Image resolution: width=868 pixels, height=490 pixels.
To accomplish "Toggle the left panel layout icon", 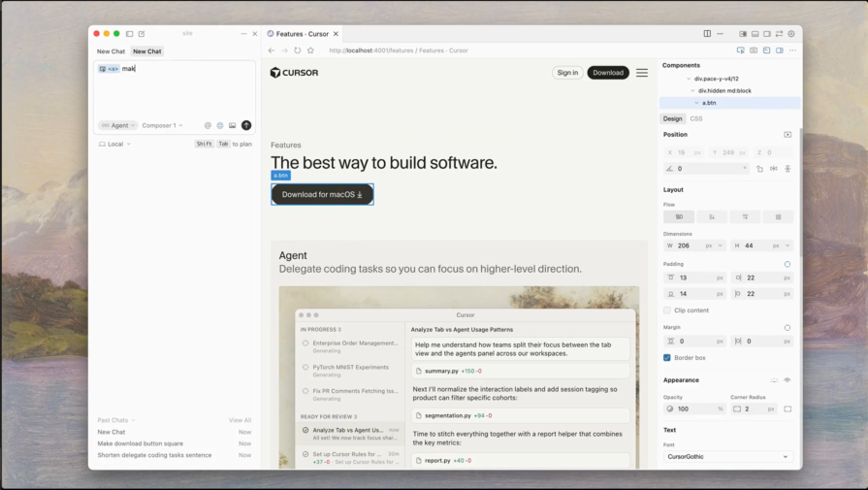I will coord(743,34).
